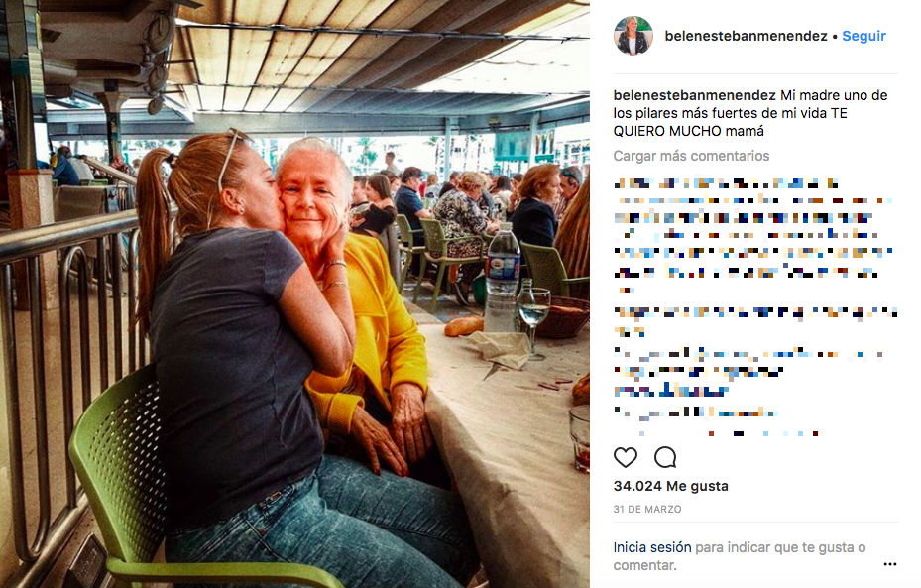921x588 pixels.
Task: Expand comments with Cargar más comentarios
Action: click(691, 156)
